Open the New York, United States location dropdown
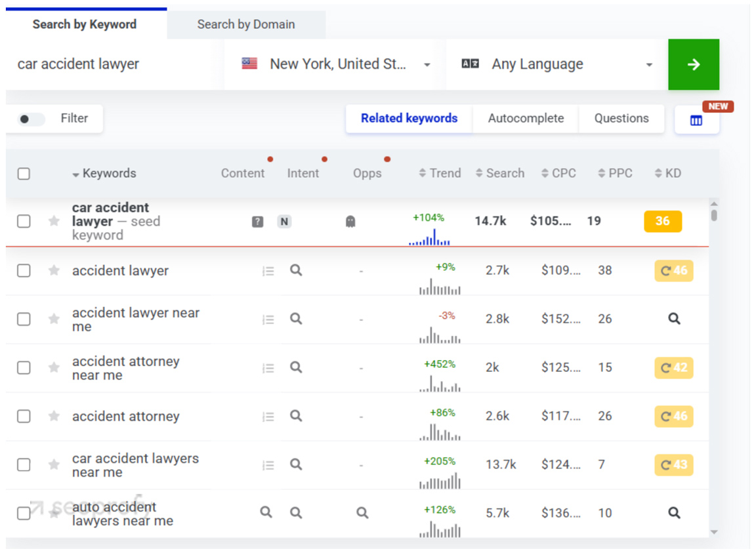 click(335, 64)
